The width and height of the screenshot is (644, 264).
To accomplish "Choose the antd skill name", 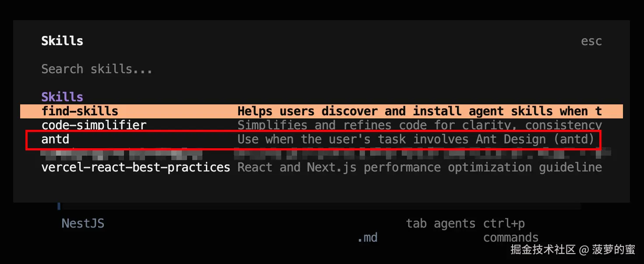I will [x=55, y=139].
